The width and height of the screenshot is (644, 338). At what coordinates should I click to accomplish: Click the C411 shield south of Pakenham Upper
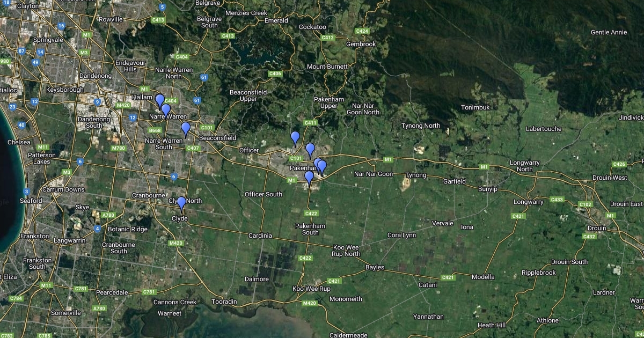pos(310,123)
